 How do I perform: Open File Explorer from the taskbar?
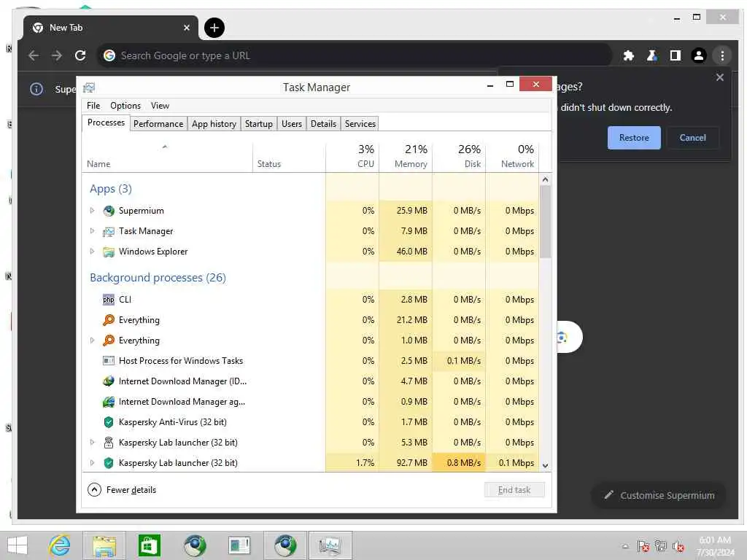[104, 545]
